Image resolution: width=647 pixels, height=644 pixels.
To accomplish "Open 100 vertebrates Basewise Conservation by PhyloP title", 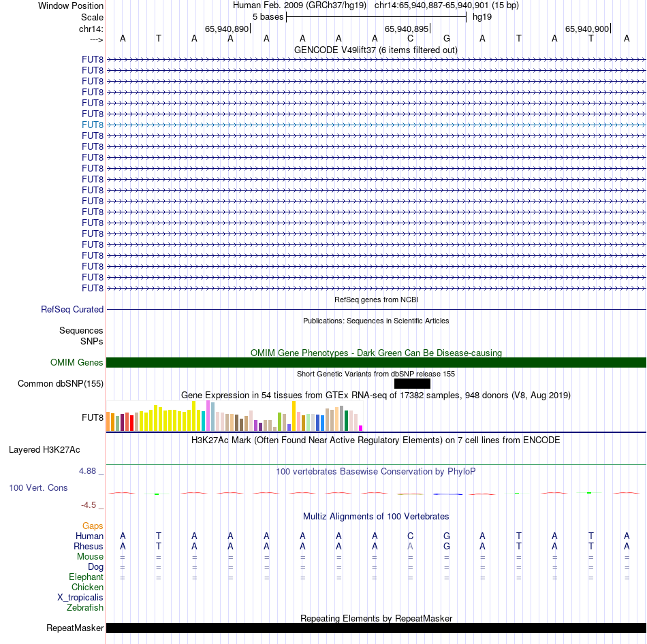I will coord(376,471).
